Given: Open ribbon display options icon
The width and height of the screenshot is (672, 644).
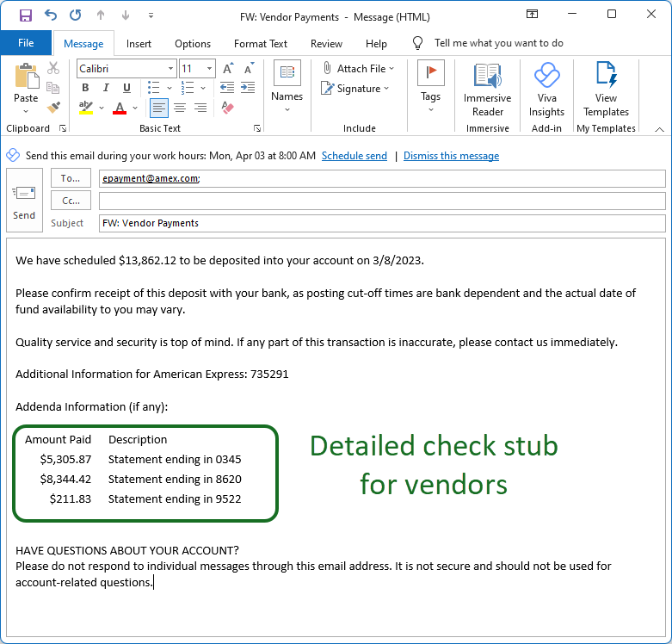Looking at the screenshot, I should [532, 14].
